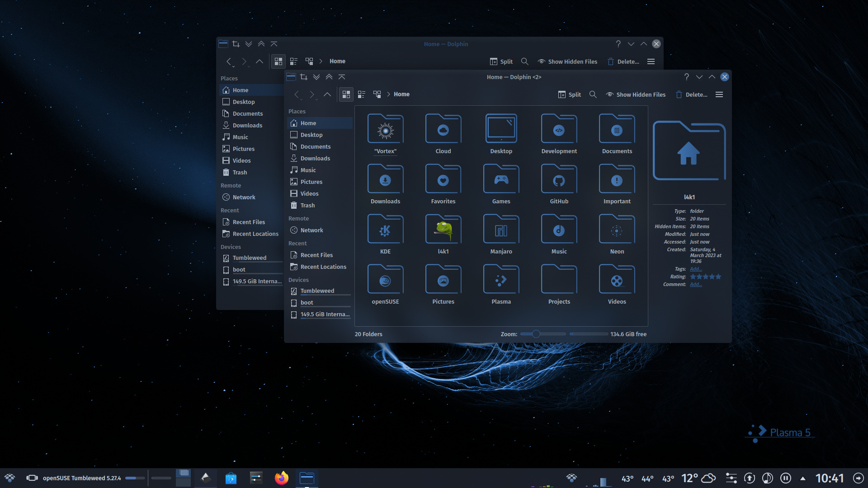This screenshot has width=868, height=488.
Task: Select Desktop in Dolphin <2> Places panel
Action: pos(320,135)
